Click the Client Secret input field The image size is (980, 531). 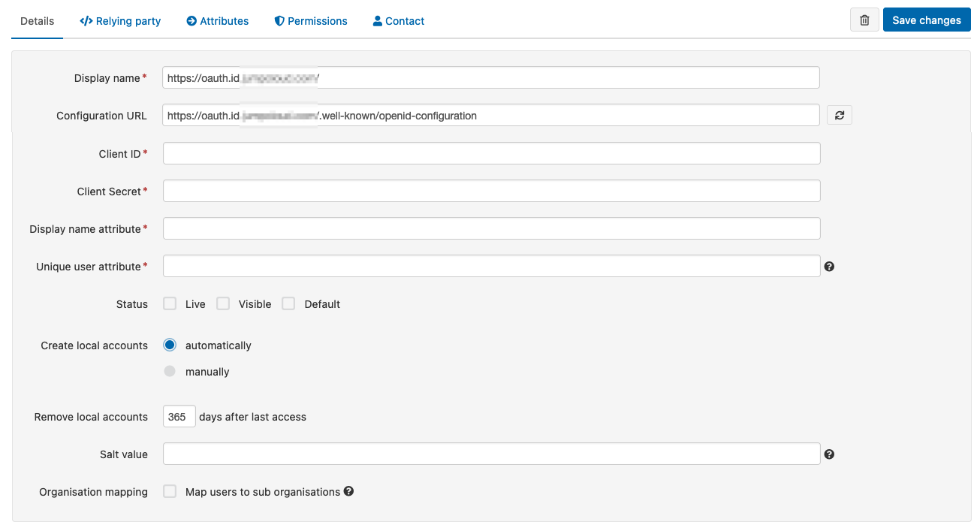click(x=491, y=191)
